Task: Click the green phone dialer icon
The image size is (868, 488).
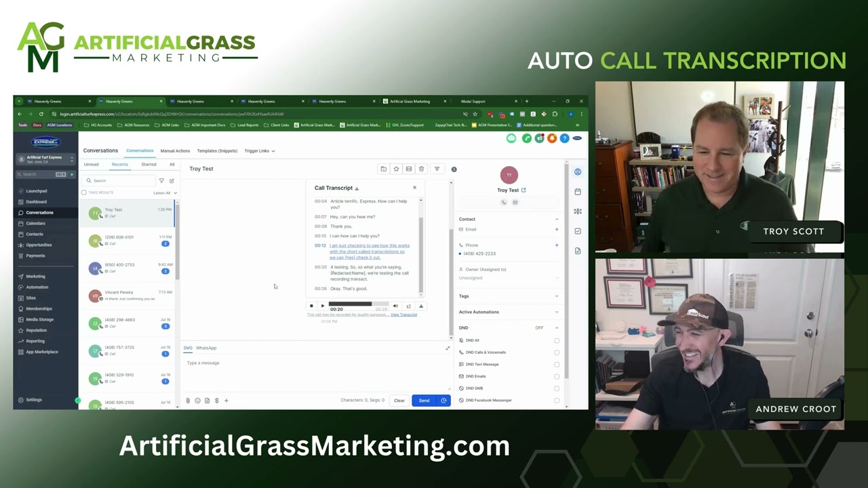Action: point(527,138)
